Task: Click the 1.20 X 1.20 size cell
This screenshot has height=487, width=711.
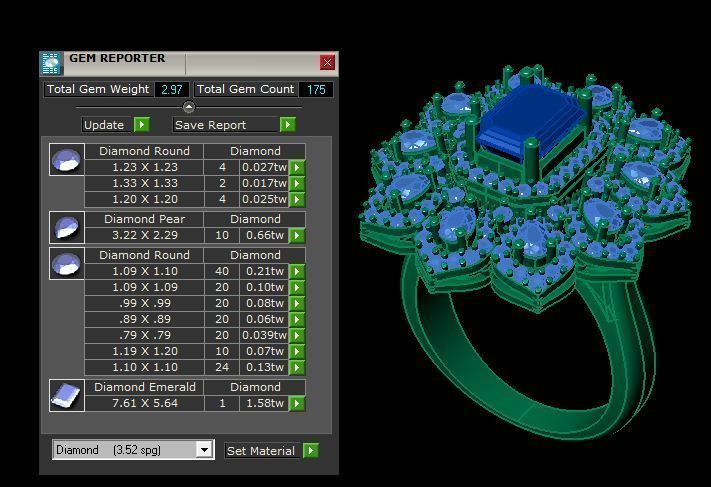Action: pos(144,199)
